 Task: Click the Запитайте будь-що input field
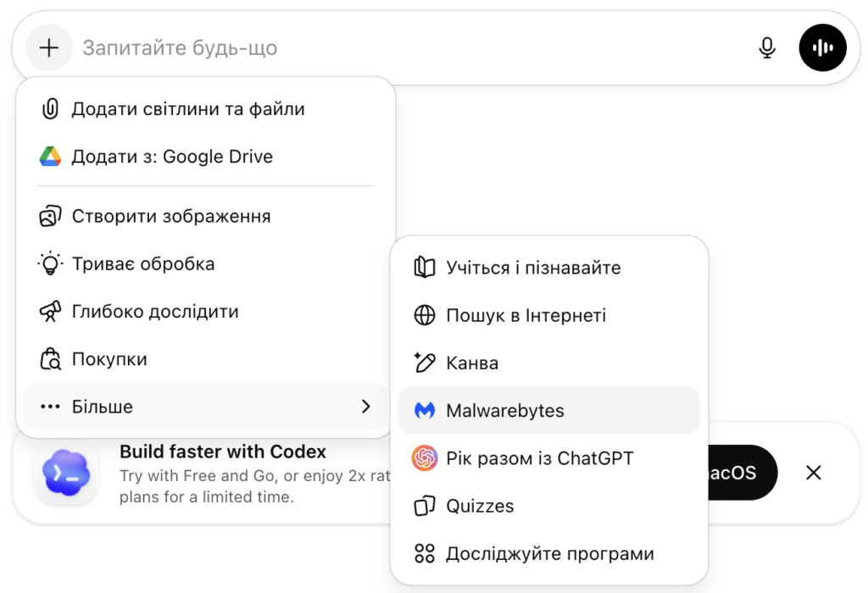(x=407, y=48)
